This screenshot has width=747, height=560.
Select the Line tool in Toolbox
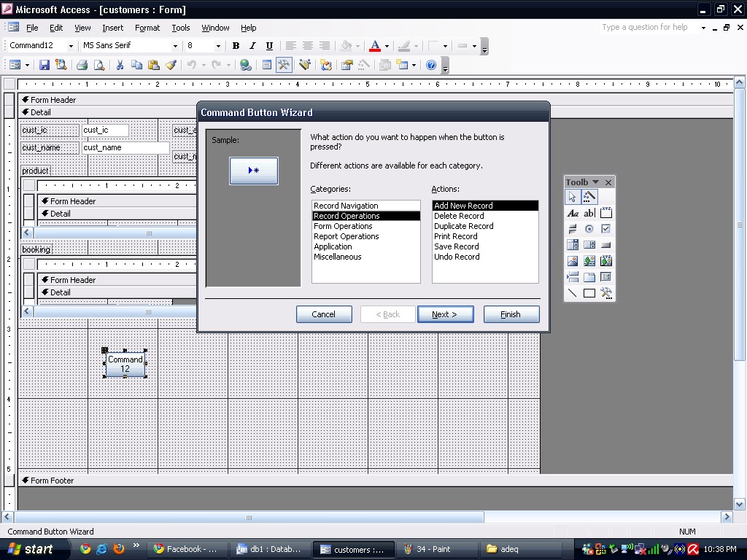coord(573,293)
